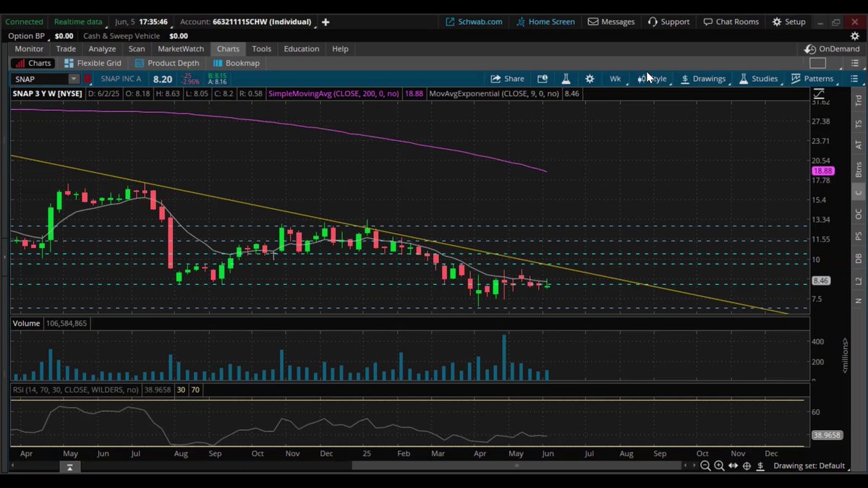
Task: Open the chart alert/news icon beside Share
Action: click(542, 79)
